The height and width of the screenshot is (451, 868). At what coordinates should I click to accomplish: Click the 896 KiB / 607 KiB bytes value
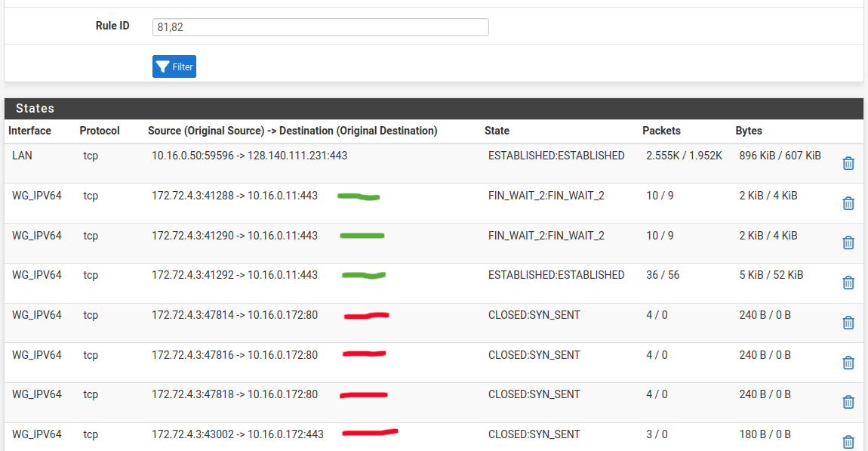click(x=780, y=156)
